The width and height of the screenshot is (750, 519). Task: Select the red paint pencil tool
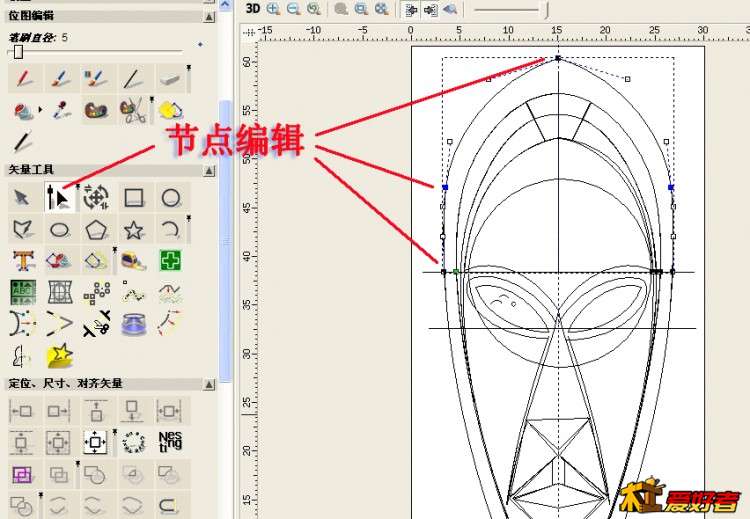point(23,78)
